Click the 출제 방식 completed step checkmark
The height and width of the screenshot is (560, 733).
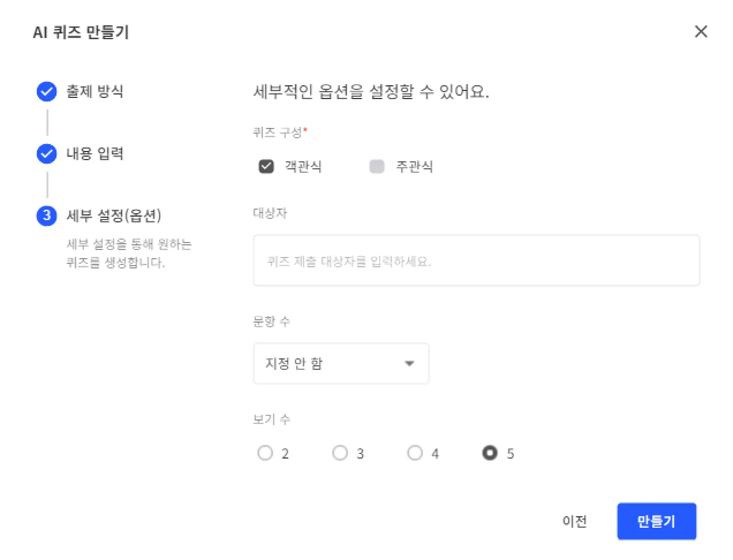[47, 92]
